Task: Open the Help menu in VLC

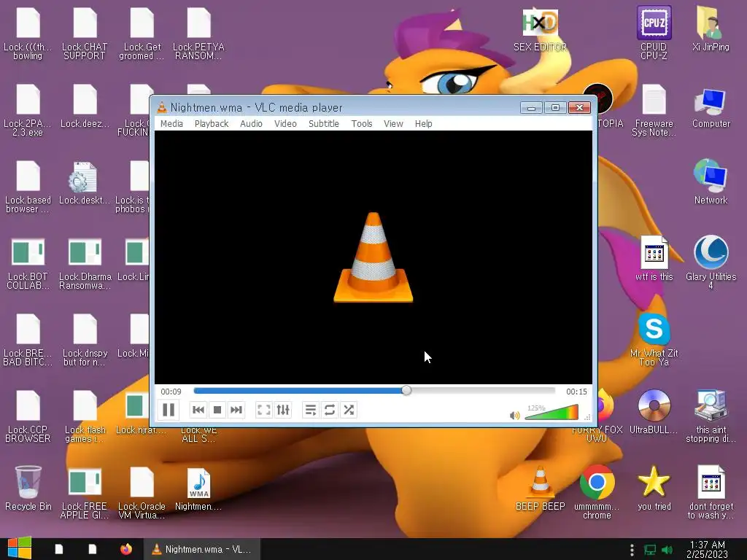Action: (424, 123)
